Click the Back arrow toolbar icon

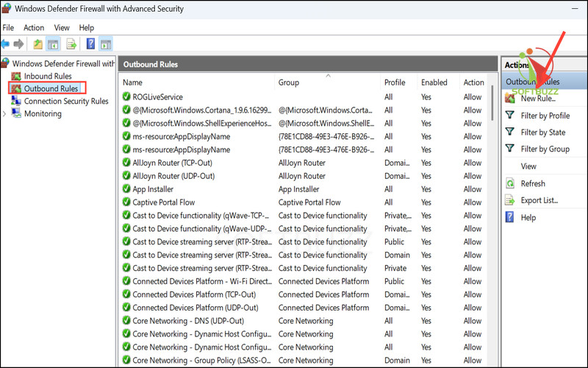click(x=5, y=44)
